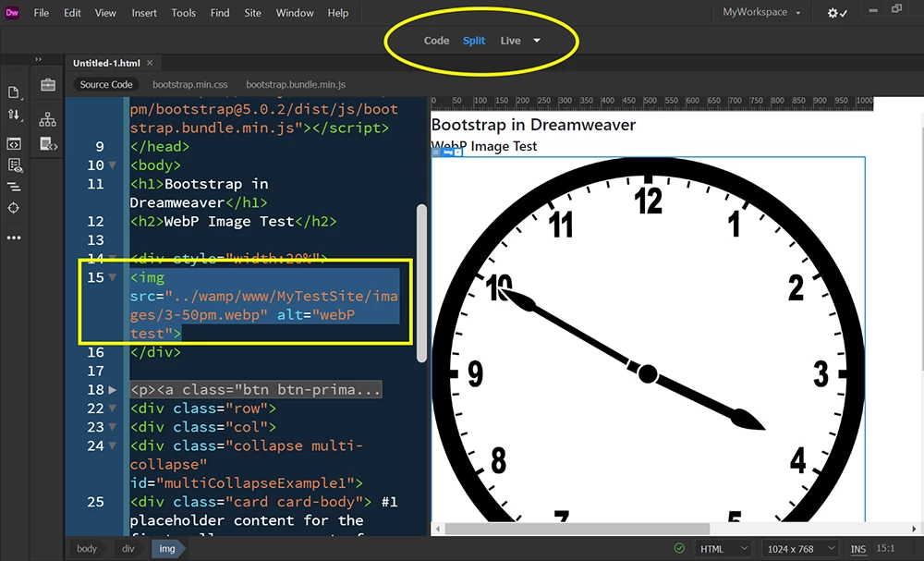Click the code pane vertical scrollbar thumb
The image size is (924, 561).
click(x=421, y=284)
